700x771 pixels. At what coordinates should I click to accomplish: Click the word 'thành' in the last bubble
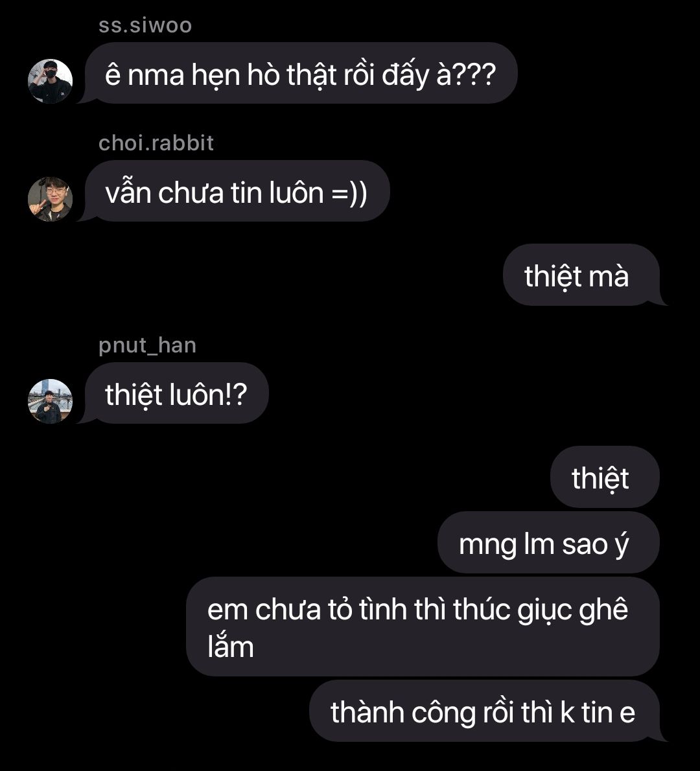[x=367, y=712]
